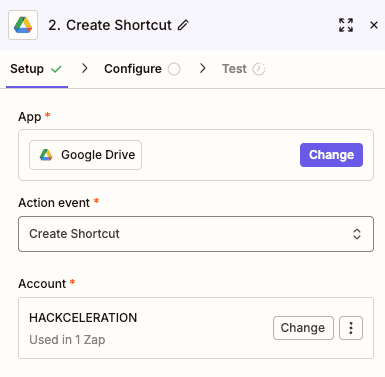Click the Setup green checkmark icon
Image resolution: width=385 pixels, height=377 pixels.
(56, 69)
